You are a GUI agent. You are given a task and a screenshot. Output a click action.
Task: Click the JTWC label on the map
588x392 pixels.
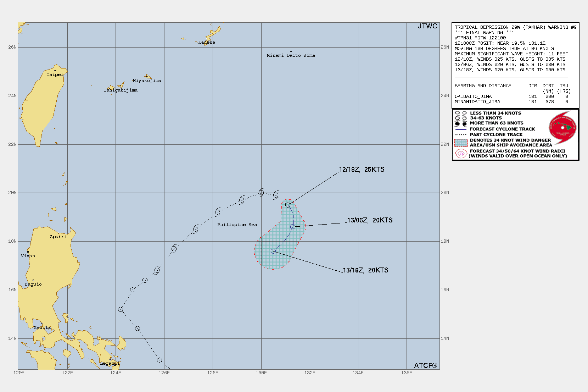(427, 26)
